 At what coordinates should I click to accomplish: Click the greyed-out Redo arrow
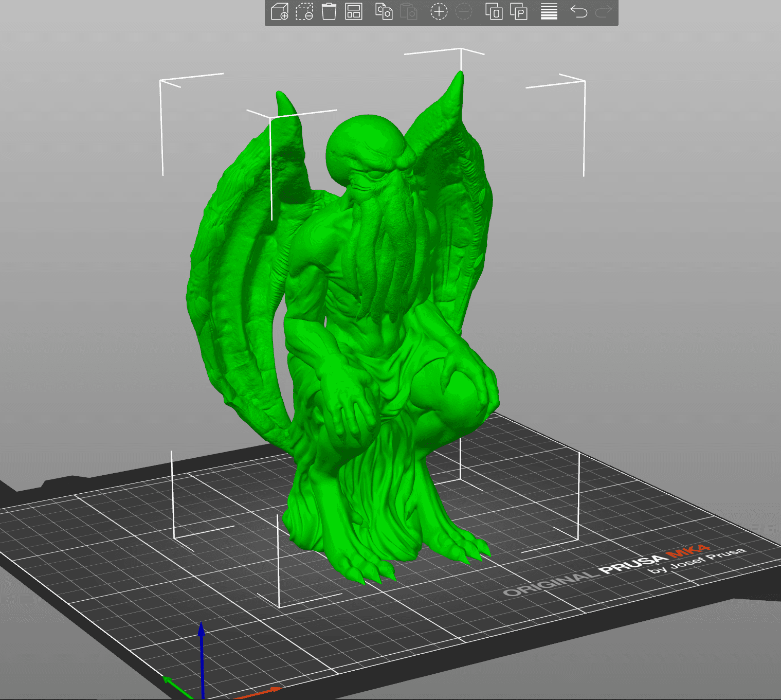[x=604, y=11]
